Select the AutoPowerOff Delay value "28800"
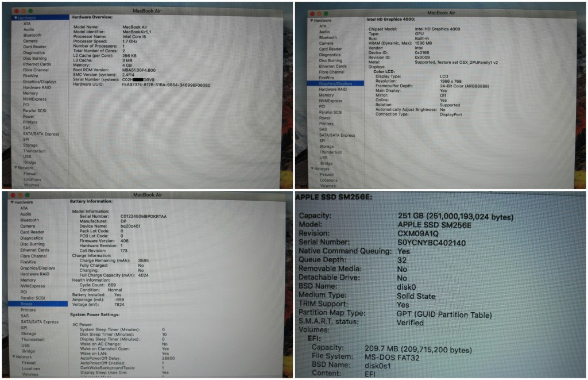 [x=168, y=358]
